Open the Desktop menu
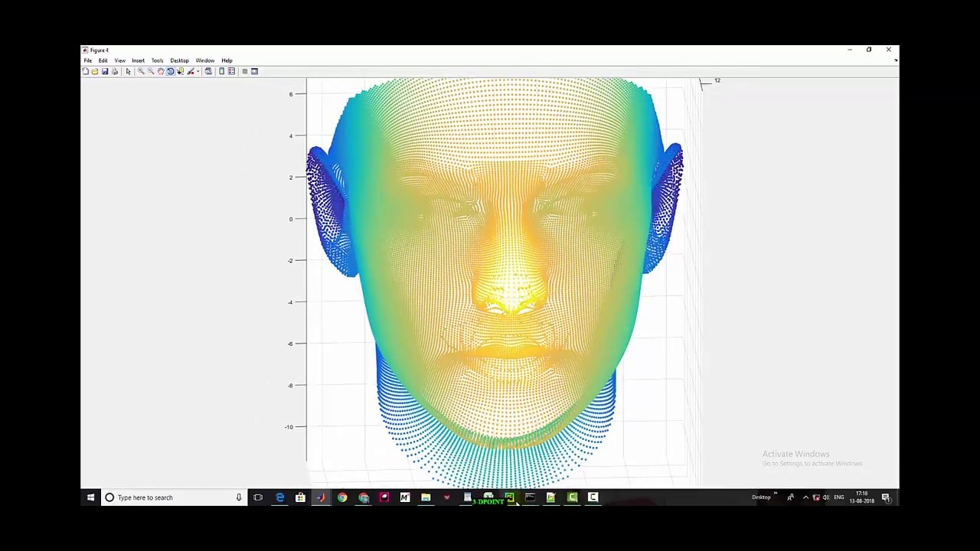Viewport: 980px width, 551px height. point(179,60)
